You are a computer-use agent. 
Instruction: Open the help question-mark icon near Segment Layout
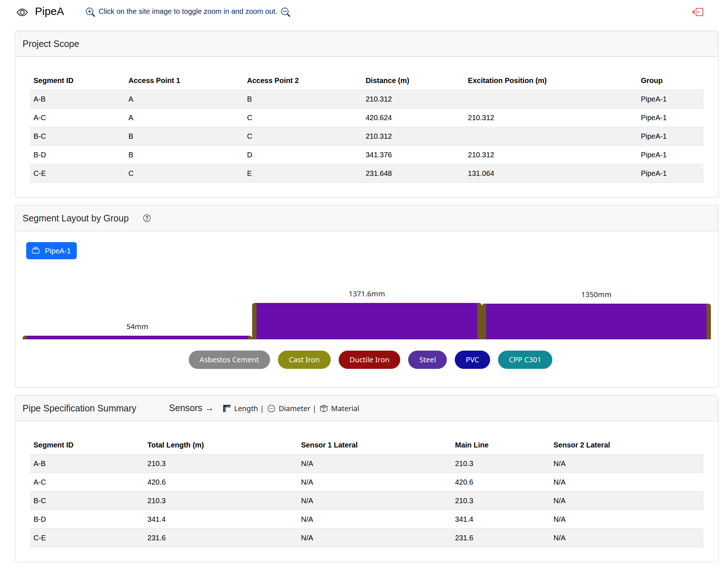click(147, 218)
